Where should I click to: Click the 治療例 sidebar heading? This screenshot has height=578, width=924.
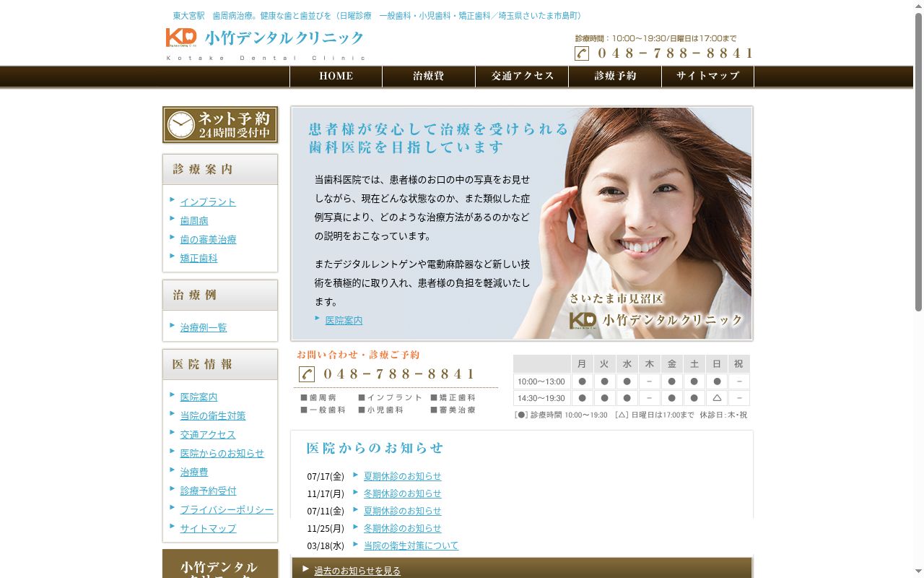pos(220,295)
